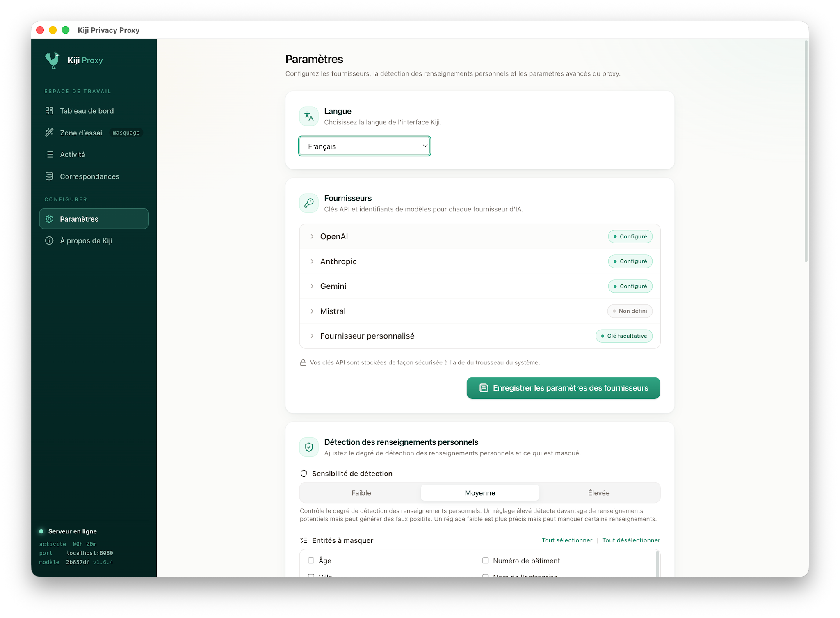Click the main page vertical scrollbar
Screen dimensions: 840x618
click(x=806, y=151)
